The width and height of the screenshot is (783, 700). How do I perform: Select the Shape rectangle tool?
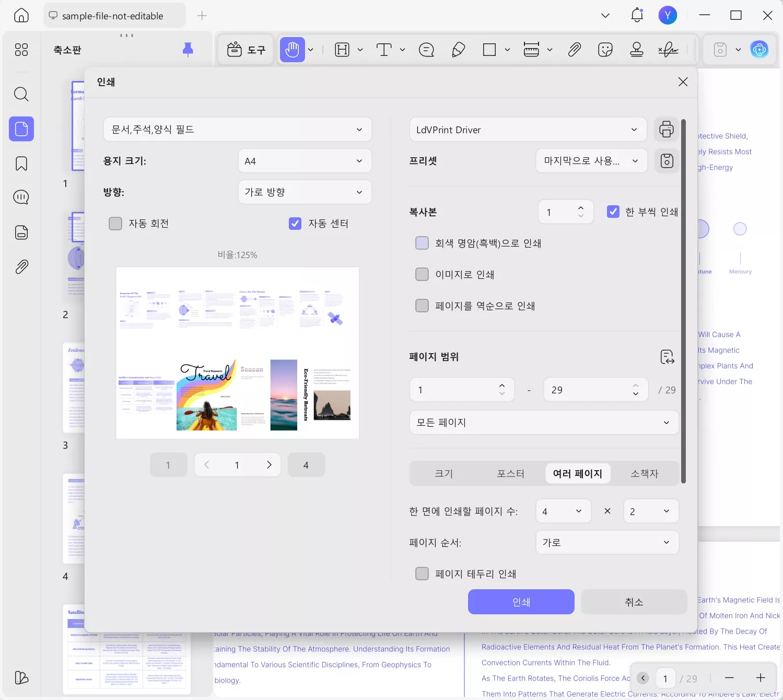point(489,50)
